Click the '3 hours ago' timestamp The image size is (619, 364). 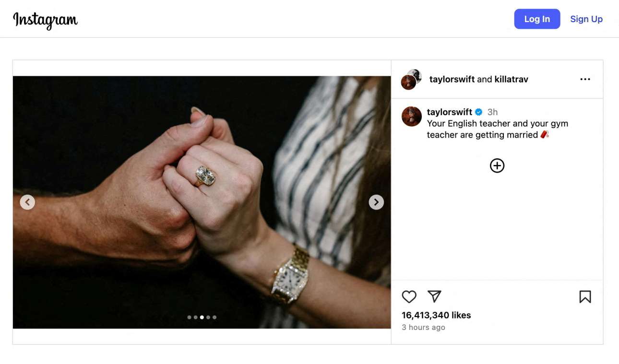pyautogui.click(x=423, y=328)
